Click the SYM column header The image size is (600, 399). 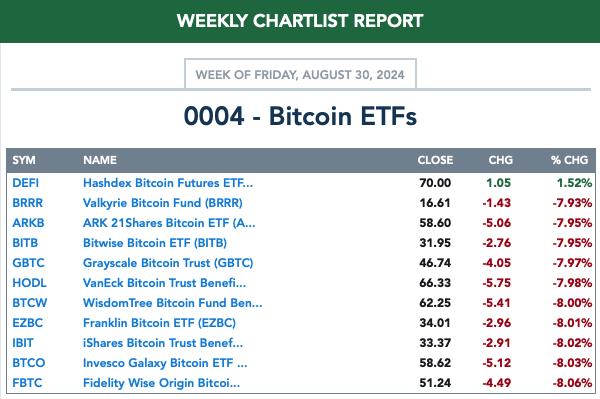[x=24, y=160]
